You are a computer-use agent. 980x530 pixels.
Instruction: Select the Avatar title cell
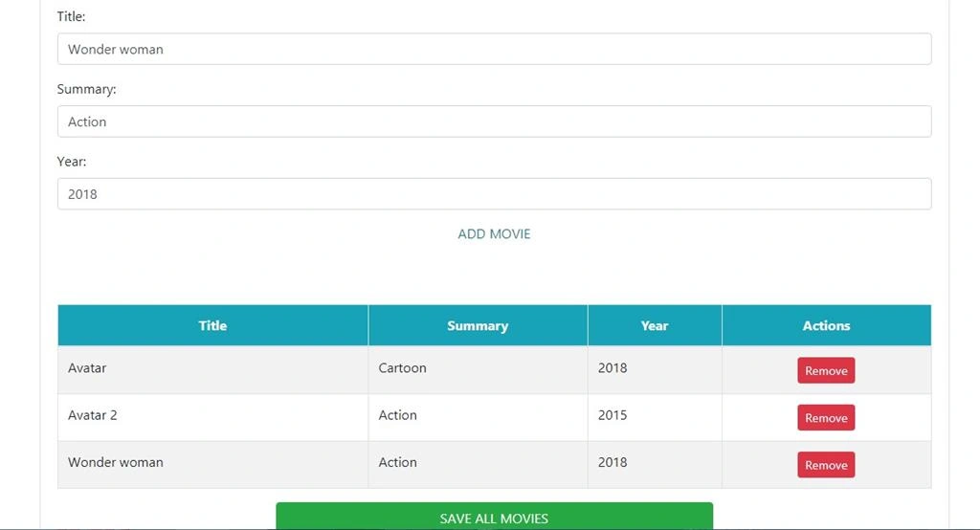pos(212,369)
